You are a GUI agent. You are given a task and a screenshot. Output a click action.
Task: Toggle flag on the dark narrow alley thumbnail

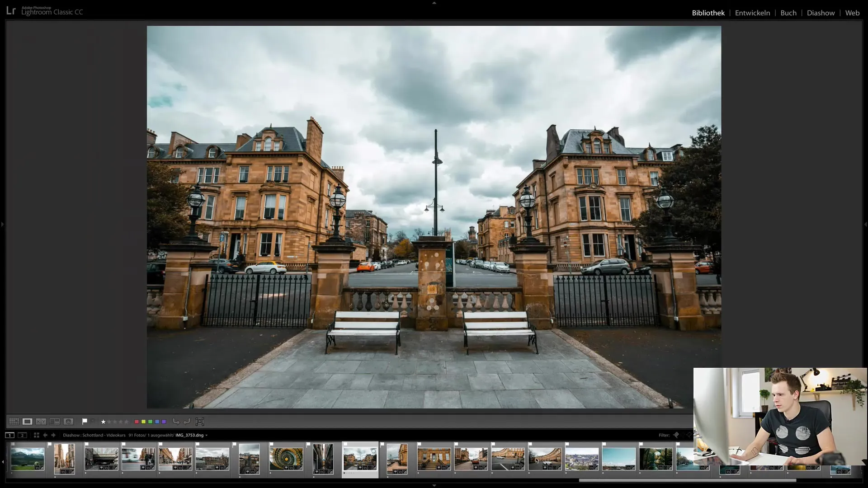point(308,444)
